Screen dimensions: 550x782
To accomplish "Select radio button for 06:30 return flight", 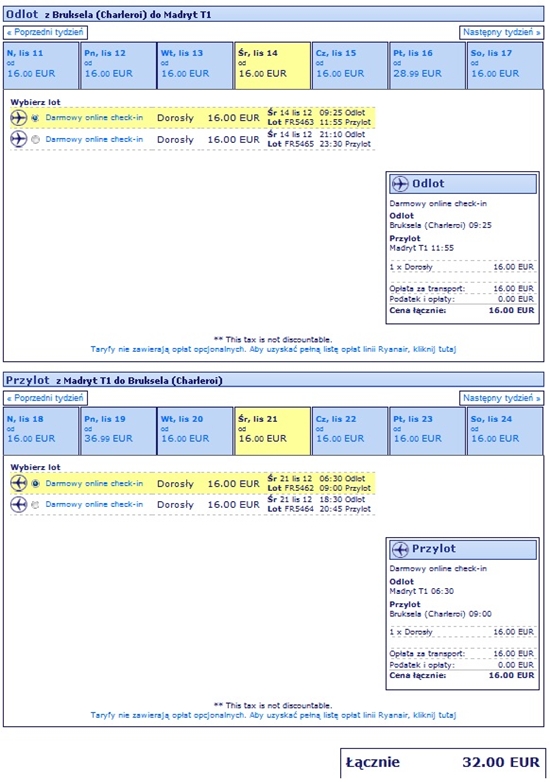I will tap(35, 483).
